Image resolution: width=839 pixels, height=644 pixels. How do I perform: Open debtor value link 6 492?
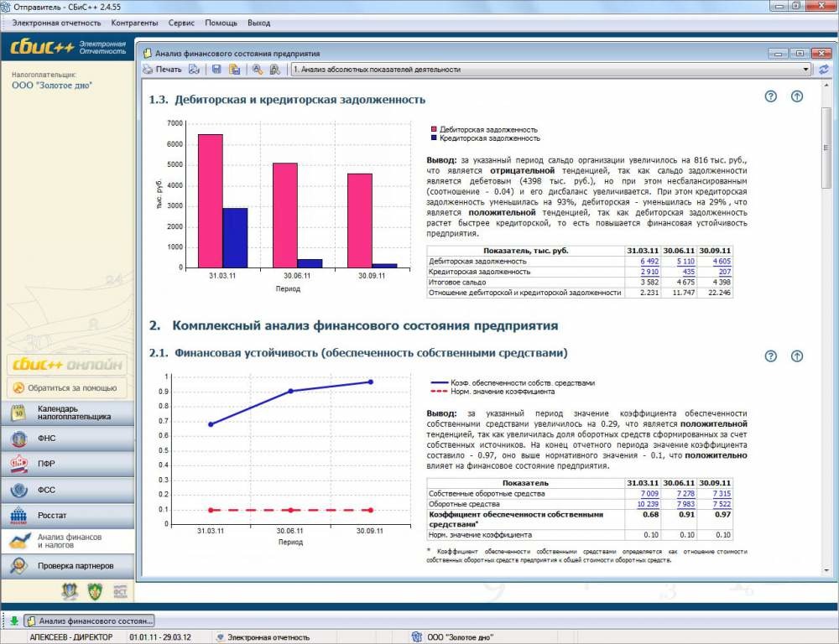click(649, 262)
